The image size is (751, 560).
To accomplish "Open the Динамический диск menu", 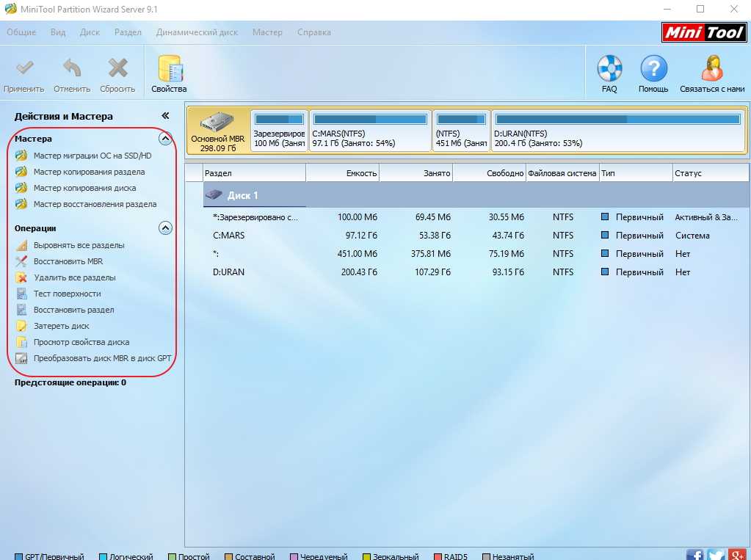I will (x=197, y=32).
